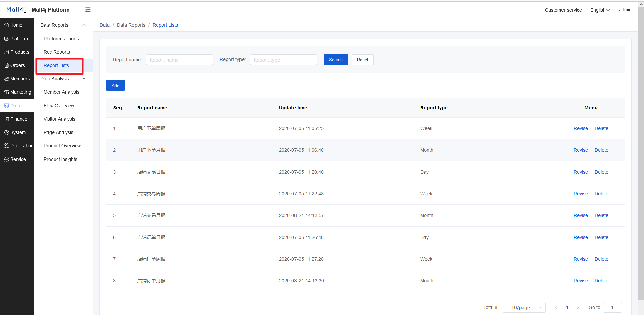
Task: Click Data Reports in the breadcrumb
Action: coord(131,25)
